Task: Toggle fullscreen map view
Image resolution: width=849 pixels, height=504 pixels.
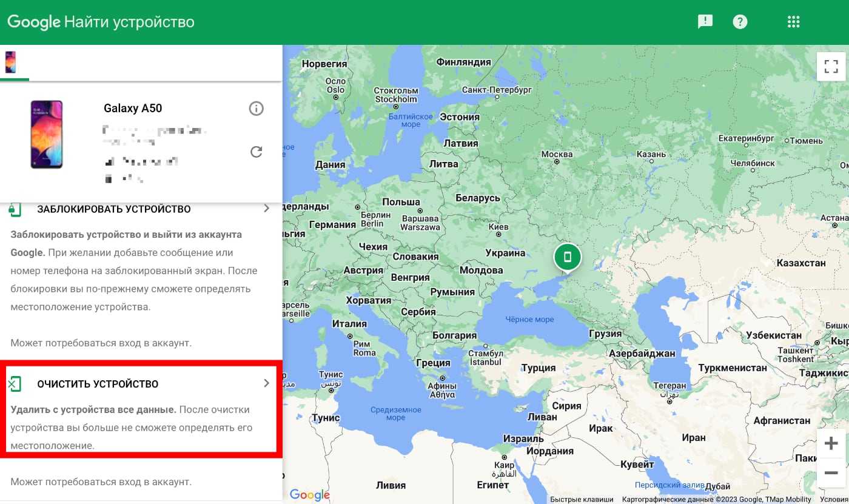Action: [x=831, y=66]
